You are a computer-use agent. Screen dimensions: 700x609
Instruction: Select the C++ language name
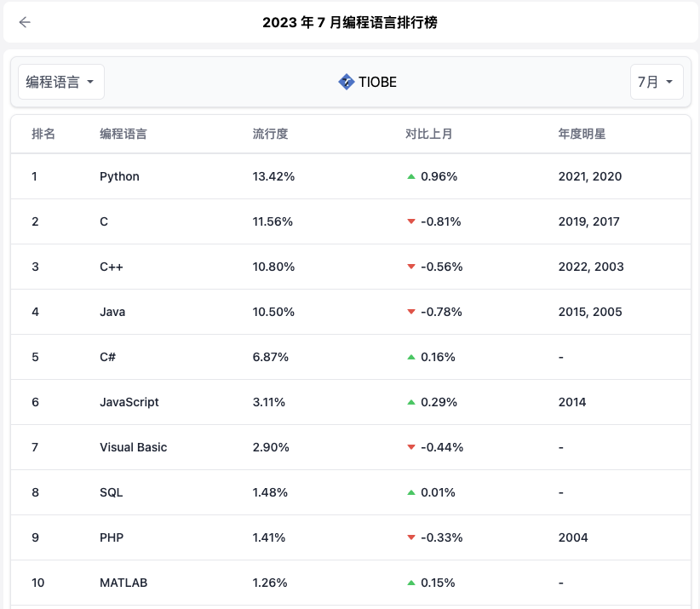coord(112,267)
